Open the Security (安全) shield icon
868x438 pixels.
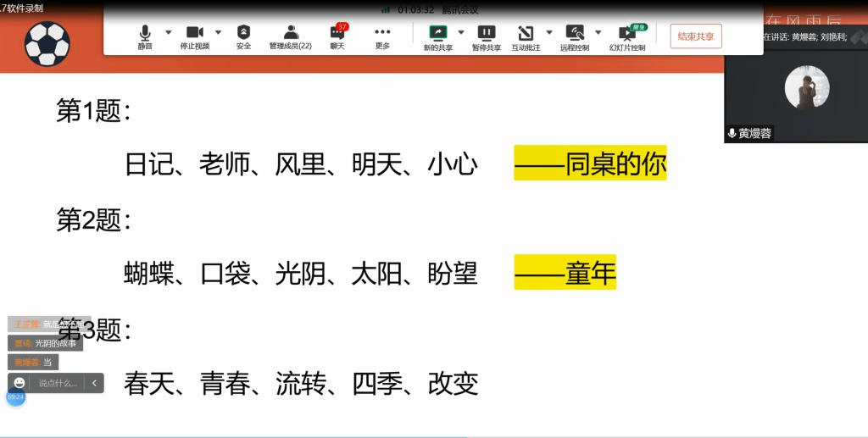coord(243,36)
